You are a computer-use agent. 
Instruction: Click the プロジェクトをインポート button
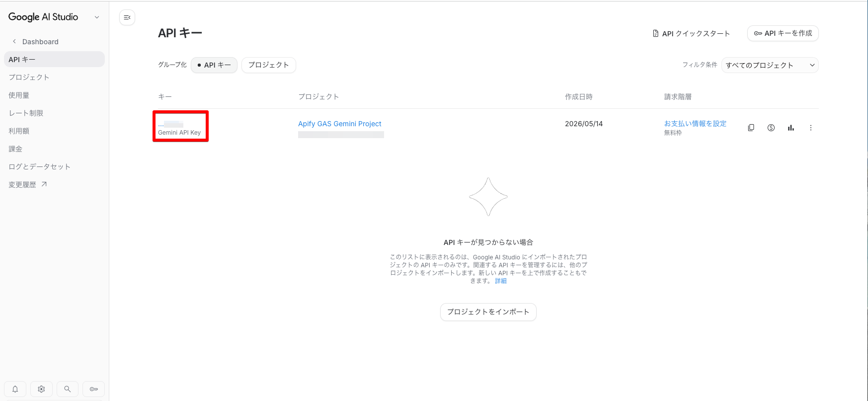[x=488, y=312]
